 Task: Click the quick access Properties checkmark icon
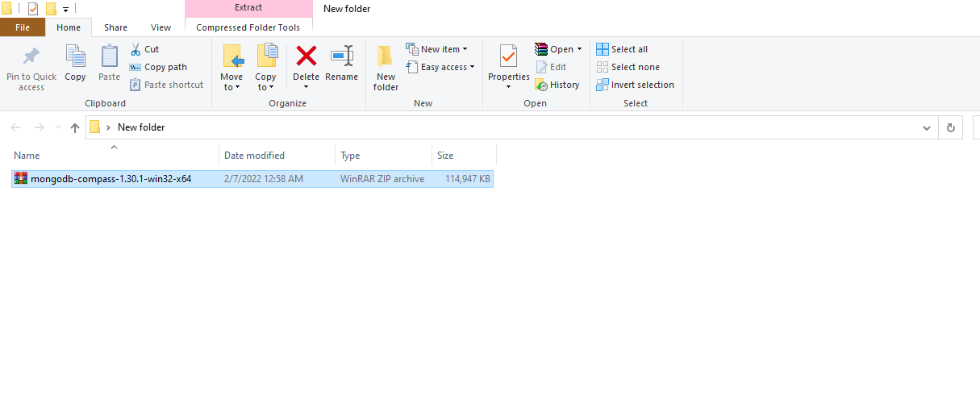tap(33, 9)
